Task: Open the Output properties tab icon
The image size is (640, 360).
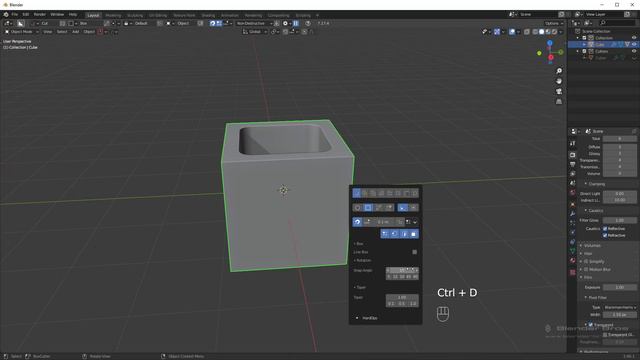Action: tap(573, 164)
